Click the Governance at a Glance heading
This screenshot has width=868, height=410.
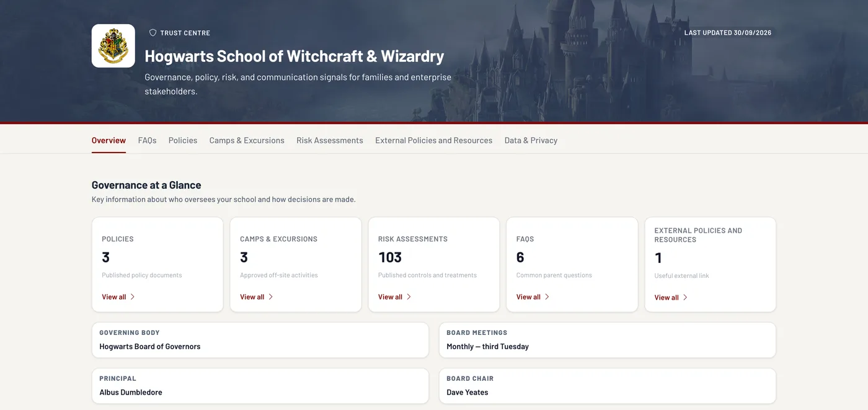pyautogui.click(x=146, y=185)
